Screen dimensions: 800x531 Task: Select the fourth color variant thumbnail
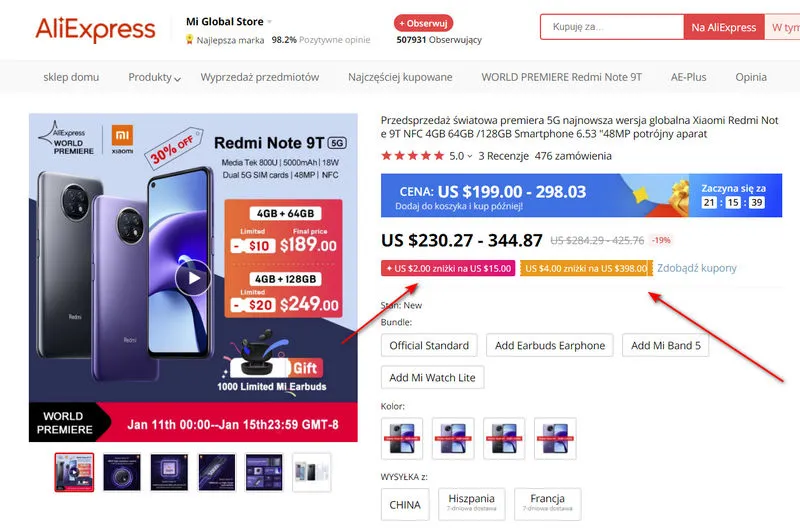555,438
